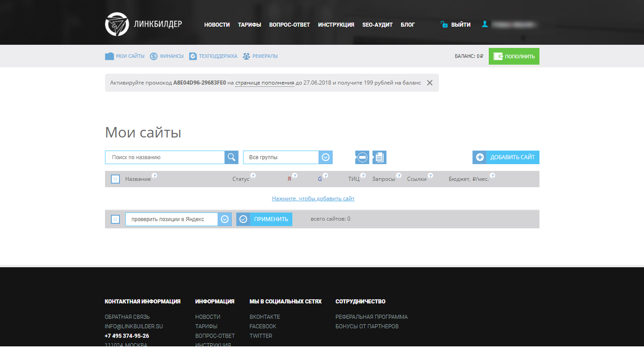The width and height of the screenshot is (644, 364).
Task: Click the Поиск по названию search field
Action: coord(165,157)
